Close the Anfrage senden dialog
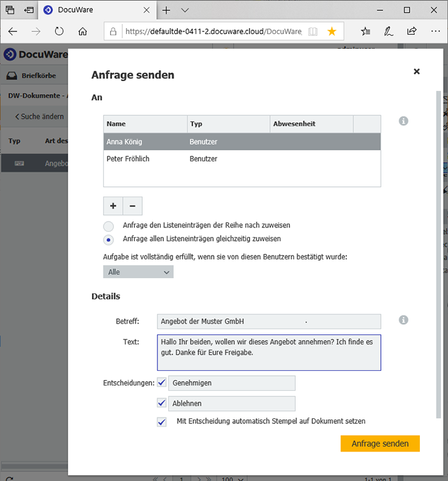This screenshot has width=448, height=481. (x=417, y=72)
